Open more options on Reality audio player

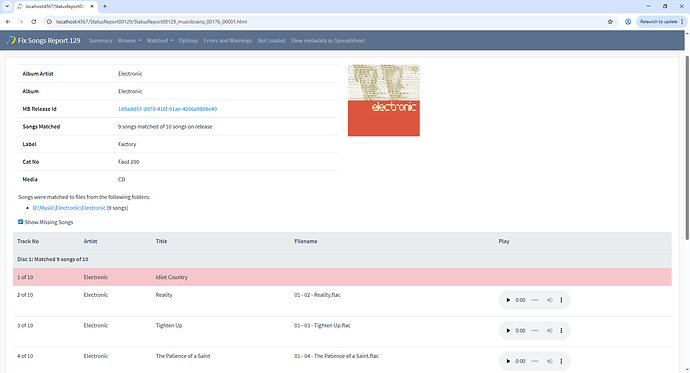tap(561, 300)
